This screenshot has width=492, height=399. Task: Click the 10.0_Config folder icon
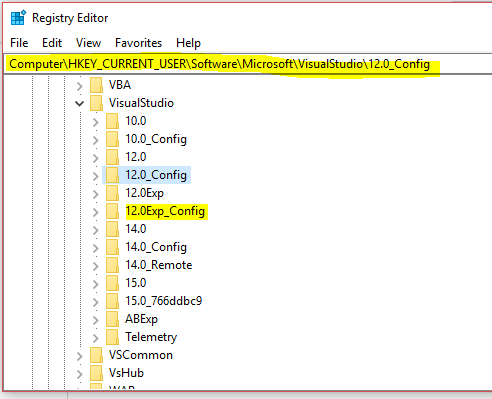coord(112,139)
